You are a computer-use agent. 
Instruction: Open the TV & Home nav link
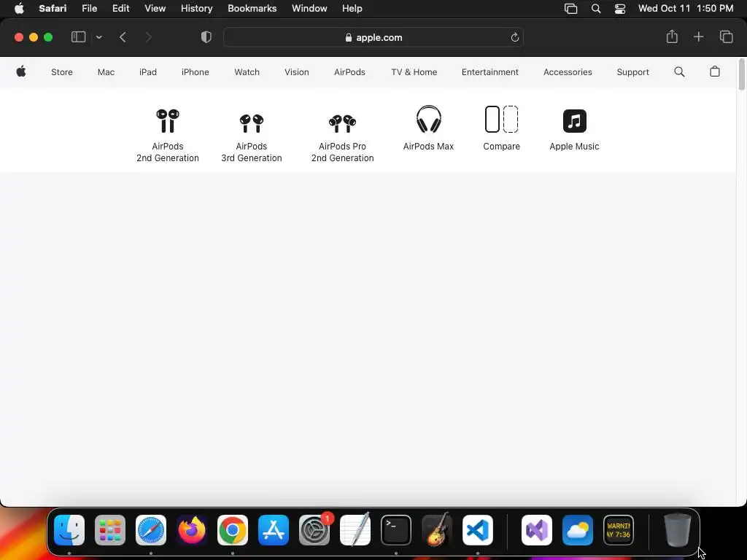(414, 72)
